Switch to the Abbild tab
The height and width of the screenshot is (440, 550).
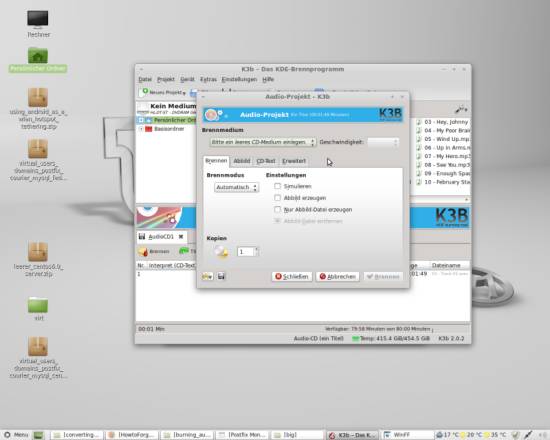pyautogui.click(x=242, y=161)
